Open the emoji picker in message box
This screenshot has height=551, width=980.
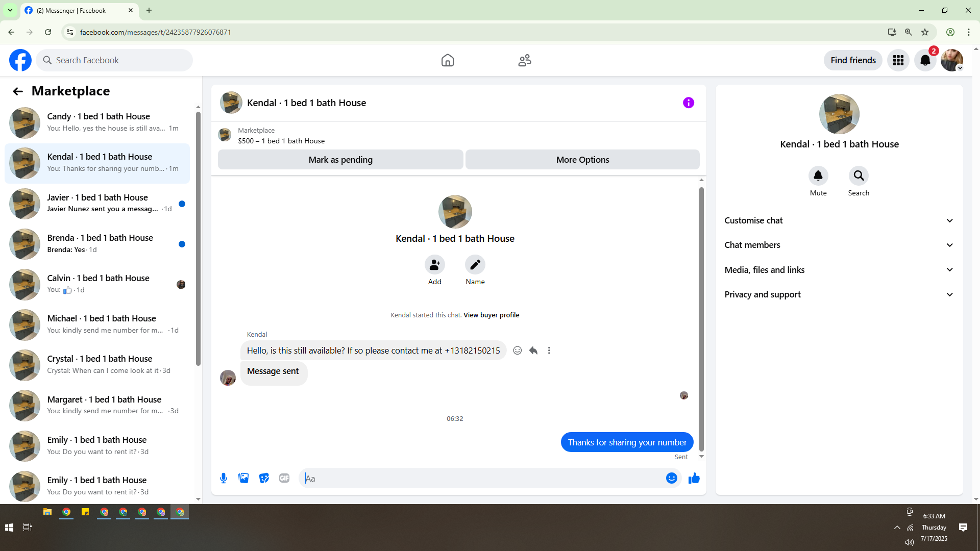pos(671,478)
